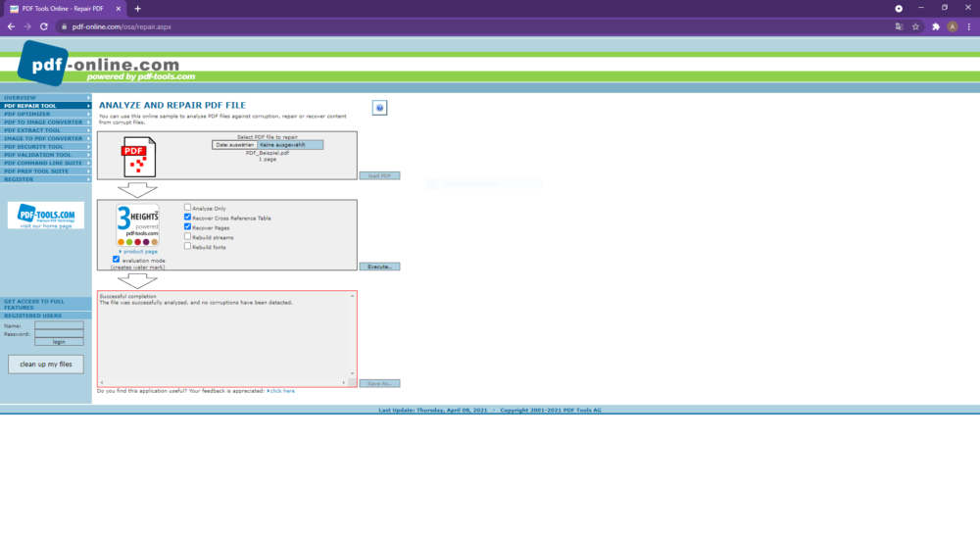
Task: Open PDF Optimizer menu item
Action: coord(46,114)
